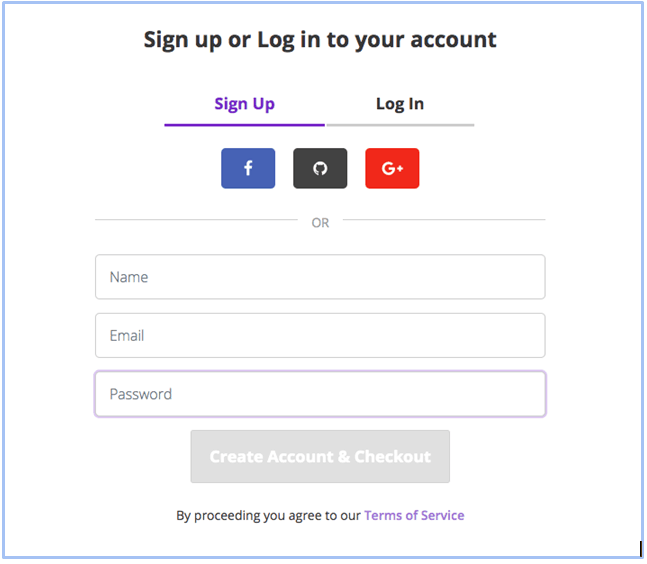Click the 'Sign up or Log in' heading
This screenshot has height=564, width=647.
tap(320, 40)
